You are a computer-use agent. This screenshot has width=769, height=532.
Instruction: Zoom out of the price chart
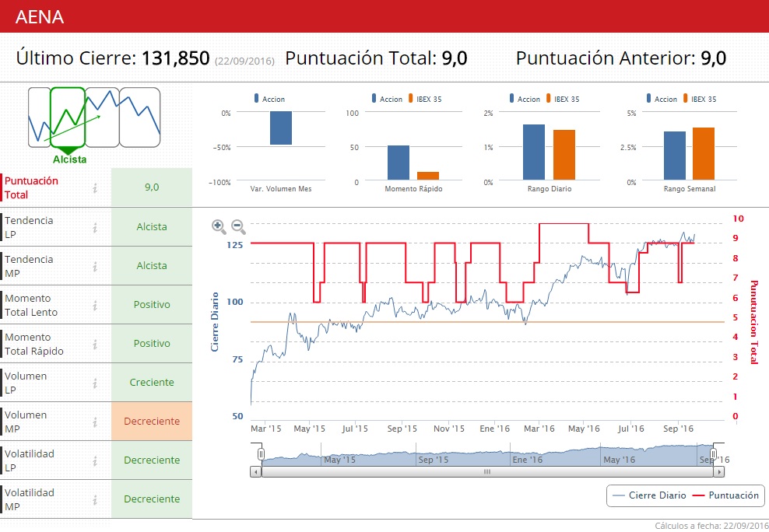238,227
